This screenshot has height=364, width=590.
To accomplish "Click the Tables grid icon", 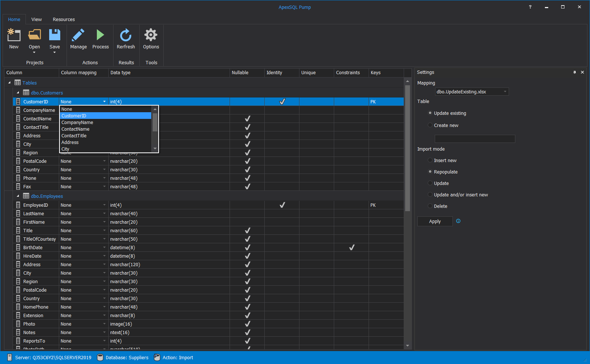I will pyautogui.click(x=18, y=83).
